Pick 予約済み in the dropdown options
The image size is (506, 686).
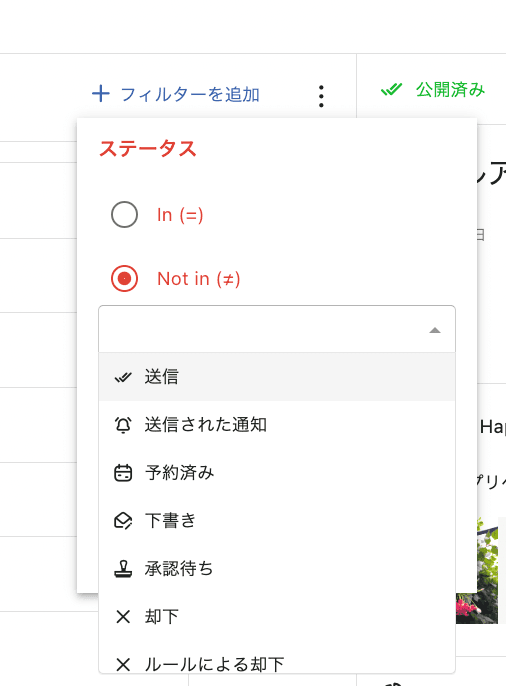tap(277, 473)
